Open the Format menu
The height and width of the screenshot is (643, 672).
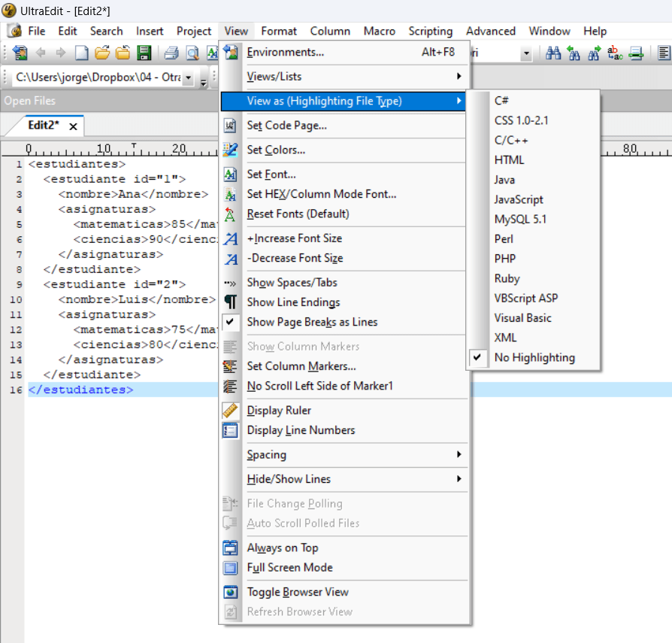pos(279,31)
